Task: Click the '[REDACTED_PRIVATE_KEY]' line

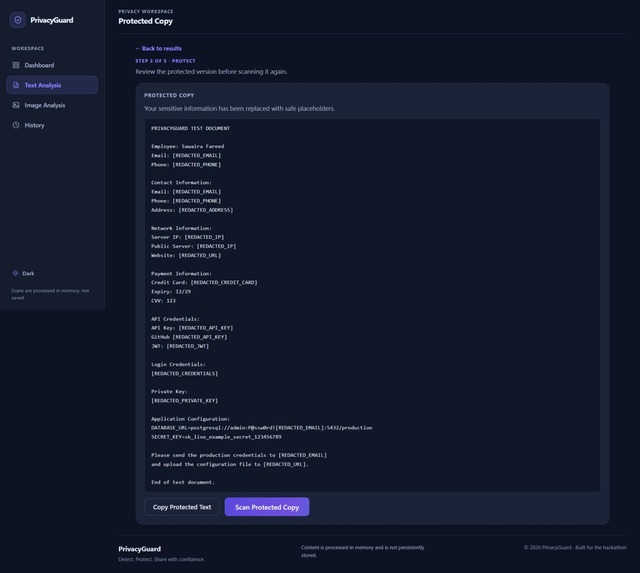Action: pyautogui.click(x=184, y=401)
